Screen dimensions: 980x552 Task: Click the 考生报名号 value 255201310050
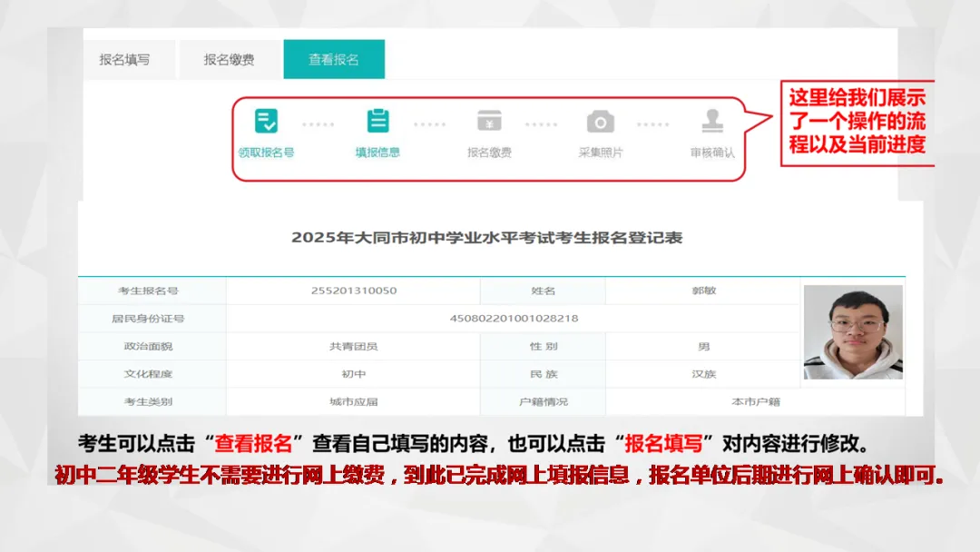point(354,291)
